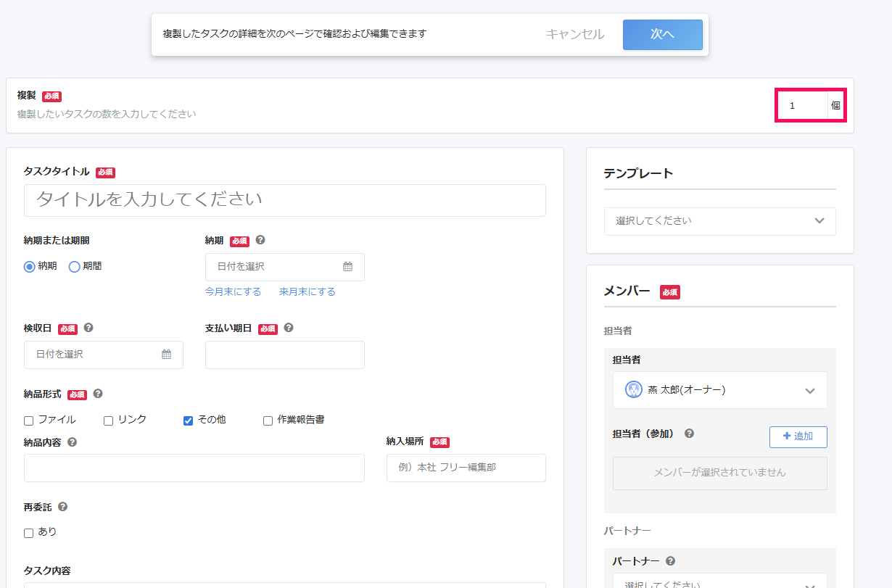This screenshot has height=588, width=892.
Task: Click help icon next to 検収日
Action: click(88, 328)
